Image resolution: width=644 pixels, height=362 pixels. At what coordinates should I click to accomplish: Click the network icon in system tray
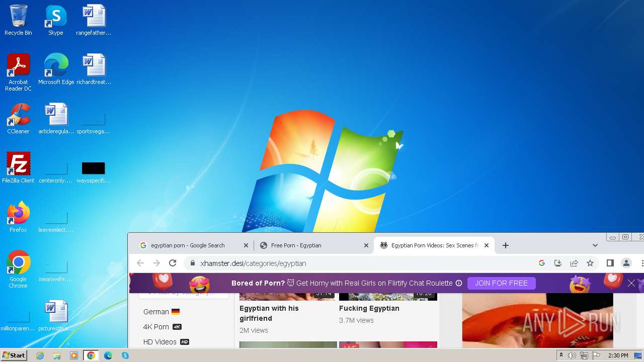pos(584,355)
